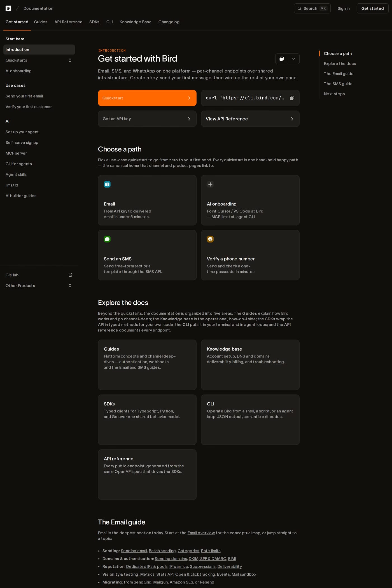The width and height of the screenshot is (392, 588).
Task: Open the Knowledge Base tab
Action: coord(136,22)
